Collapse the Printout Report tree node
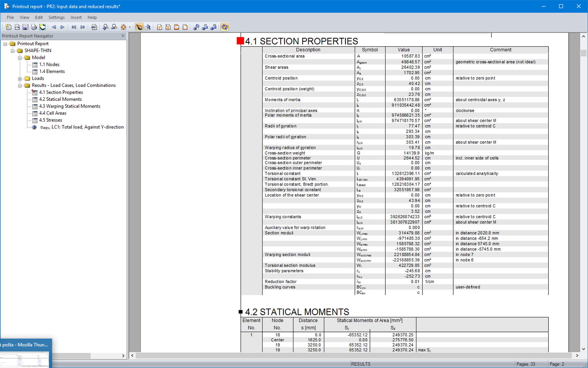Screen dimensions: 588x368 point(5,44)
